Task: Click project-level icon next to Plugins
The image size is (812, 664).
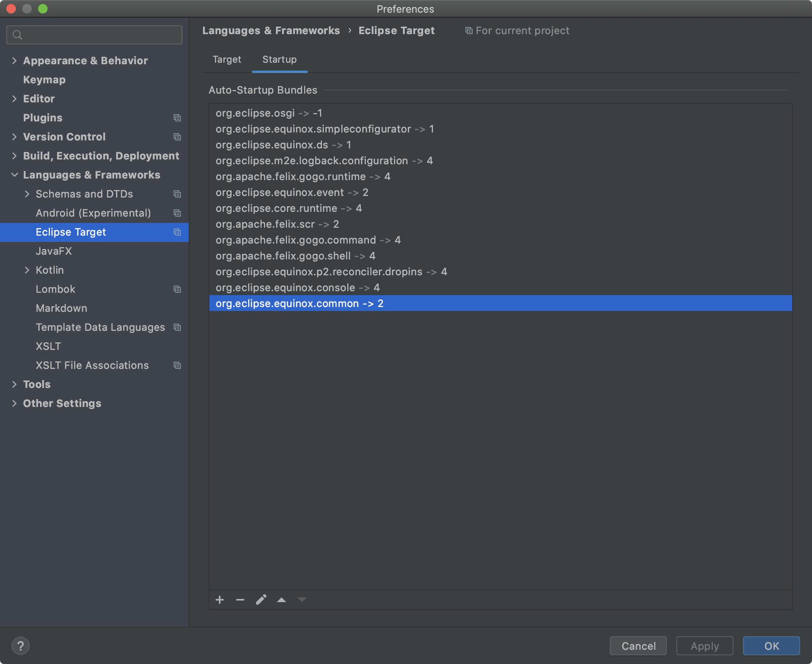Action: click(177, 118)
